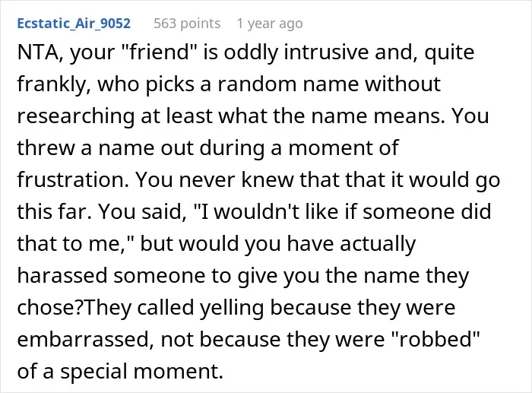Click the word "harassed" in the comment

[x=63, y=275]
